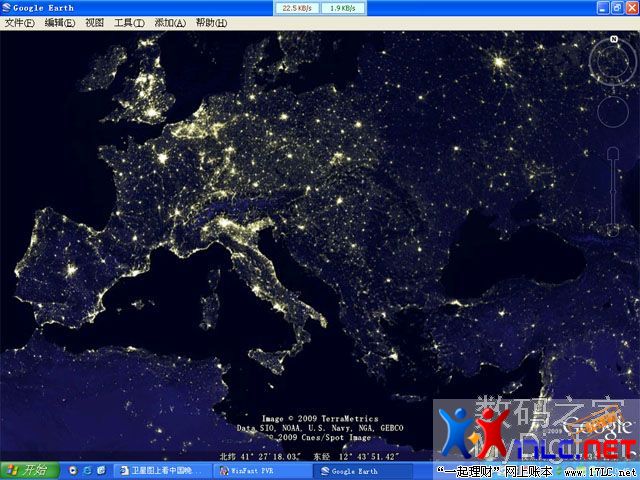Click the N north-up compass button
The width and height of the screenshot is (640, 480).
pos(614,39)
